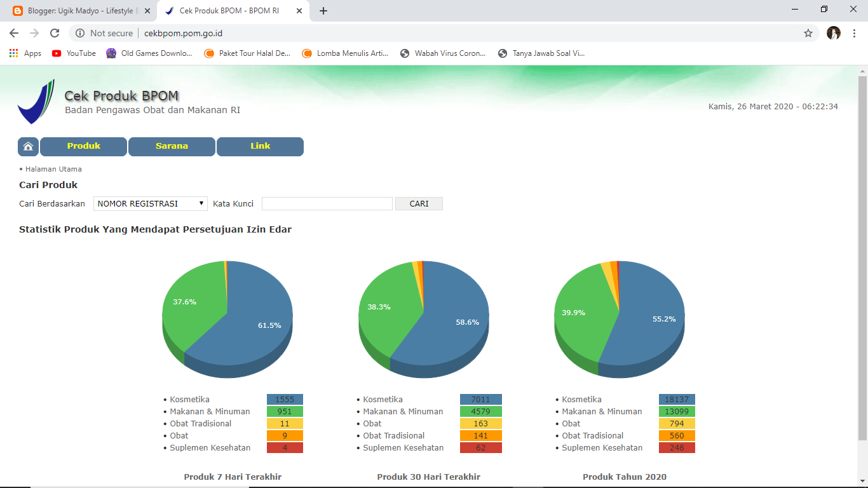868x488 pixels.
Task: Open the Link navigation menu
Action: [x=260, y=146]
